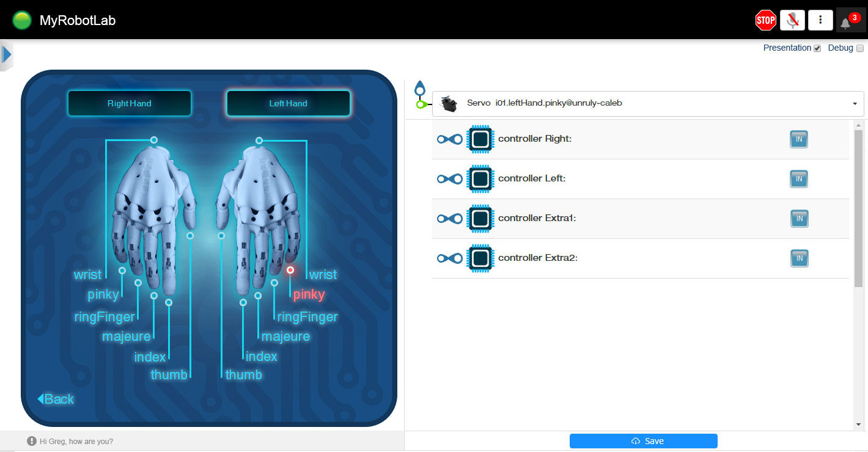Click the exclamation icon in status bar
The width and height of the screenshot is (868, 452).
tap(32, 441)
